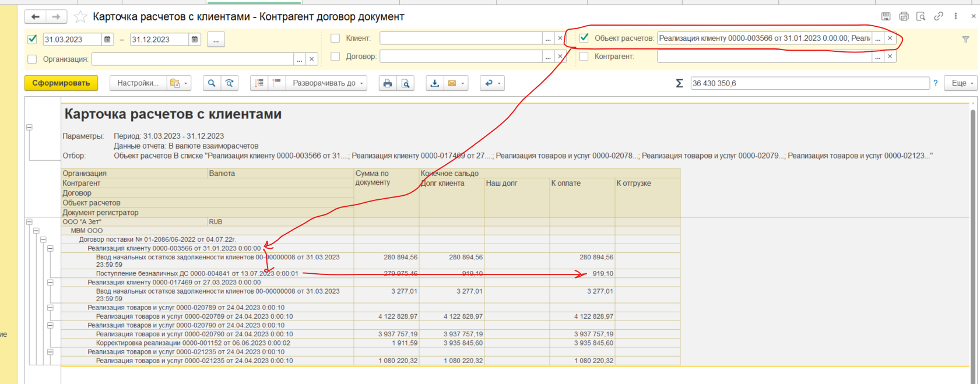Click the save-to-disk icon in title bar
Screen dimensions: 980x384
point(886,16)
